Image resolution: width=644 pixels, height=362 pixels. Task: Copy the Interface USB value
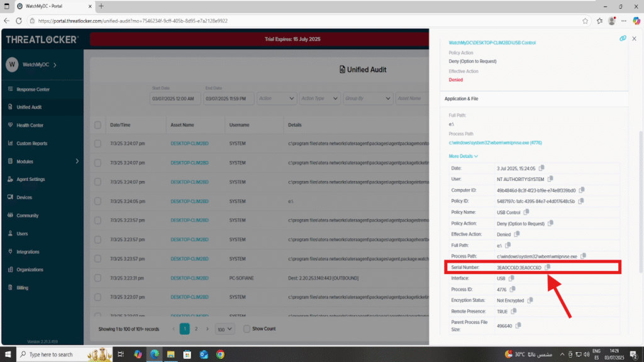(512, 278)
